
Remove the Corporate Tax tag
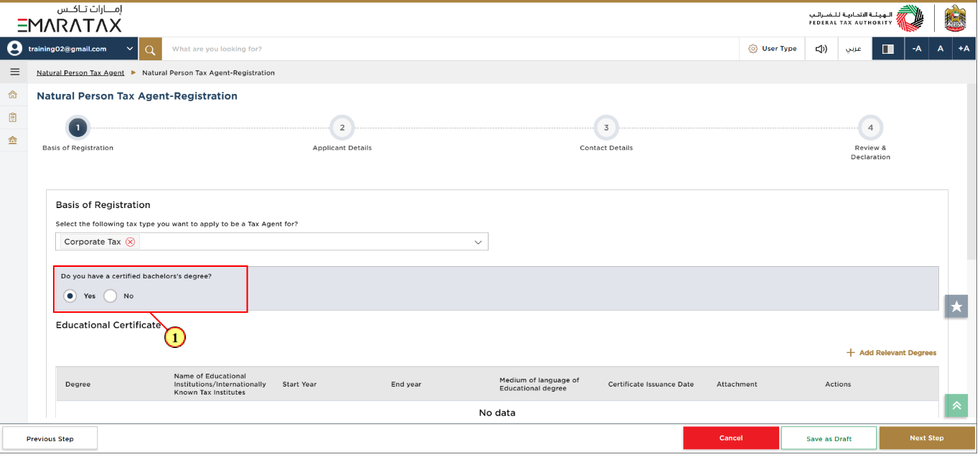tap(130, 242)
